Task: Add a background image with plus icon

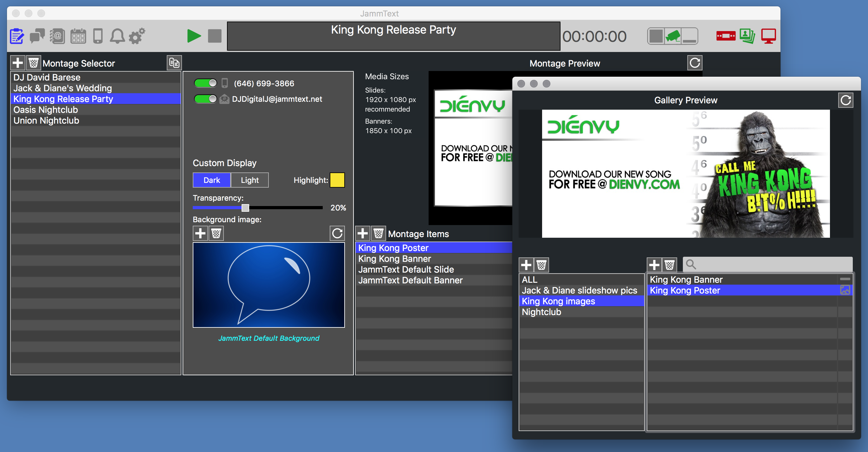Action: 200,233
